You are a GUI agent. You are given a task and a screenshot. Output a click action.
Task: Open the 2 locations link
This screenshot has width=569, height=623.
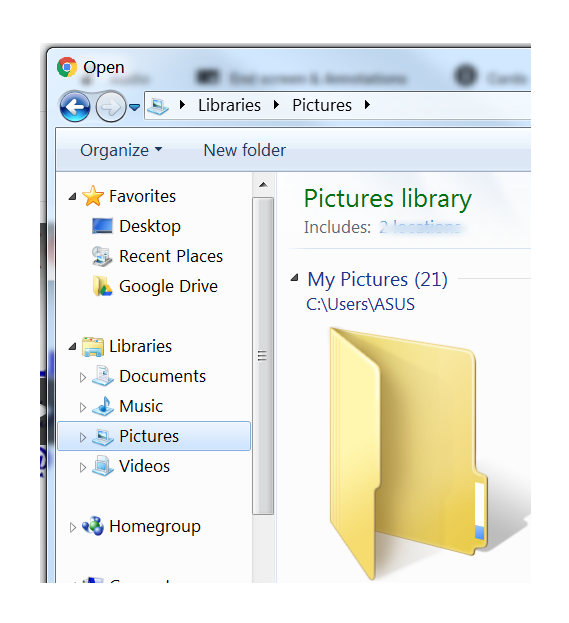[420, 227]
